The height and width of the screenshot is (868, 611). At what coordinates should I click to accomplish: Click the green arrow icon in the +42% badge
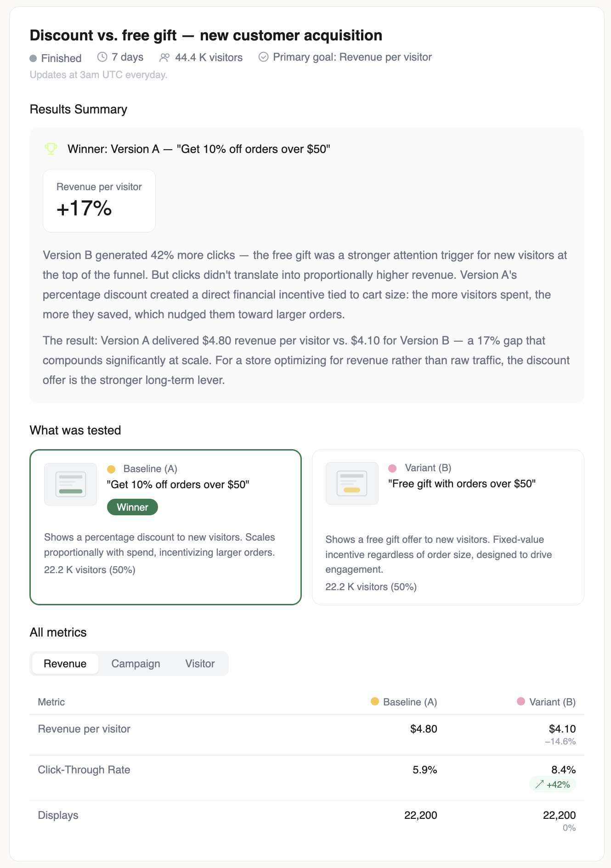pyautogui.click(x=539, y=784)
